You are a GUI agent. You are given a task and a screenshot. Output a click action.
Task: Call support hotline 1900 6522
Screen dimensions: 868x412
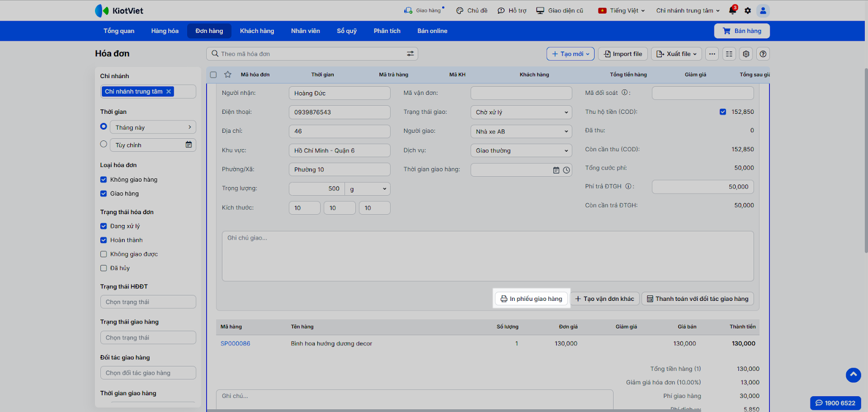pyautogui.click(x=835, y=403)
